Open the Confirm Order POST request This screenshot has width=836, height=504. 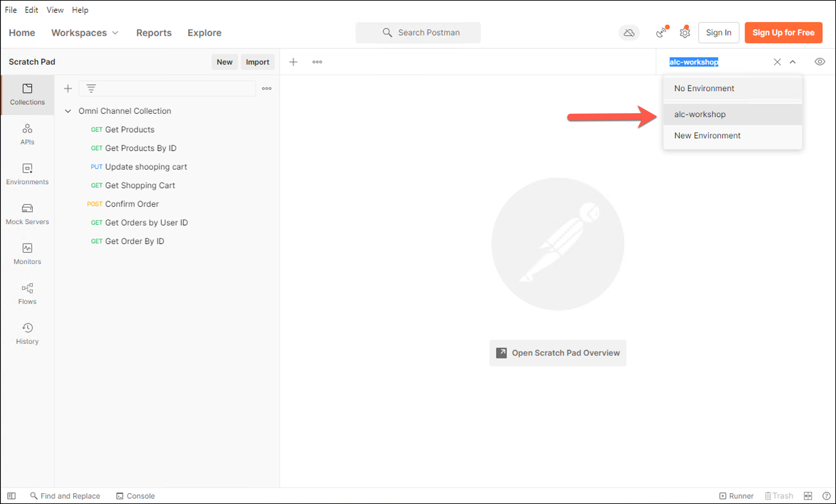click(x=132, y=204)
